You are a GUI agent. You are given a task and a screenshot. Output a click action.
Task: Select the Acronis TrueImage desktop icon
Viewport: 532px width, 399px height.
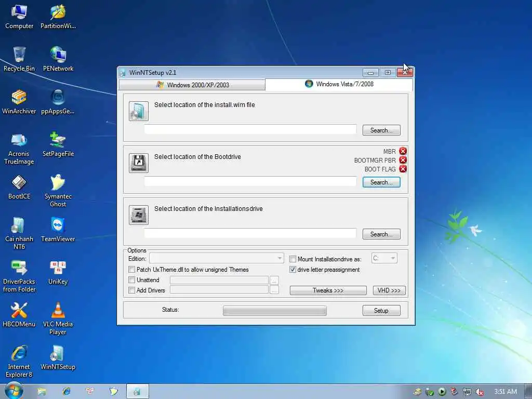19,149
